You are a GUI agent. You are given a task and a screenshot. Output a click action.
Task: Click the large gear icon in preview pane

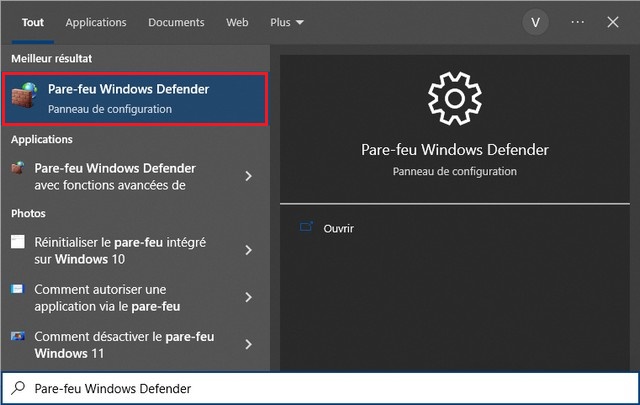point(455,98)
